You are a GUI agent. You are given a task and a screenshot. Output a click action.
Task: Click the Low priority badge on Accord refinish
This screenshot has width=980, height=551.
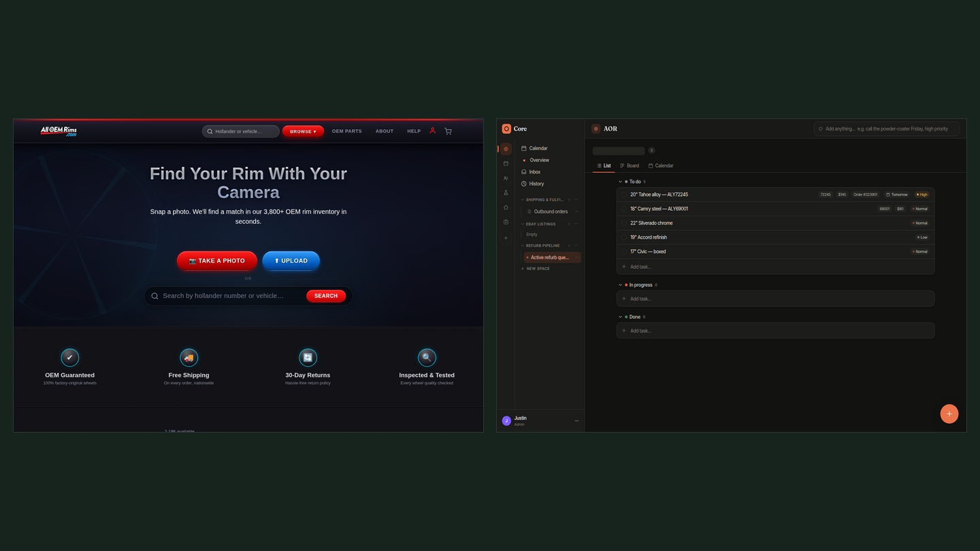pyautogui.click(x=922, y=237)
